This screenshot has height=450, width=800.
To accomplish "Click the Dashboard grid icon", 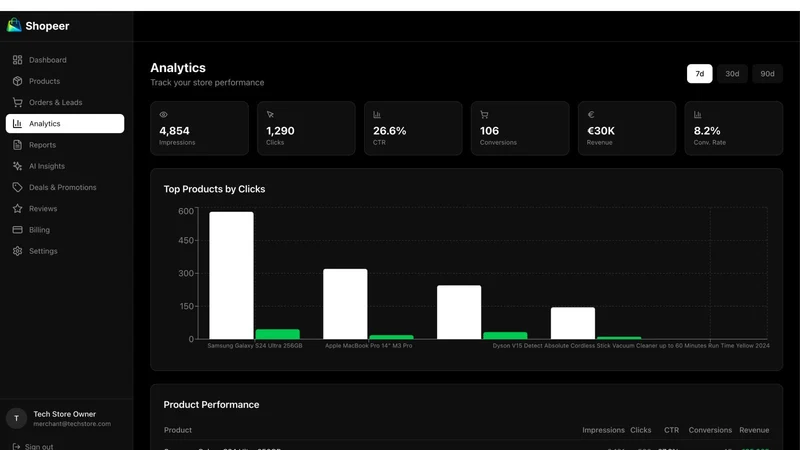I will (x=17, y=60).
